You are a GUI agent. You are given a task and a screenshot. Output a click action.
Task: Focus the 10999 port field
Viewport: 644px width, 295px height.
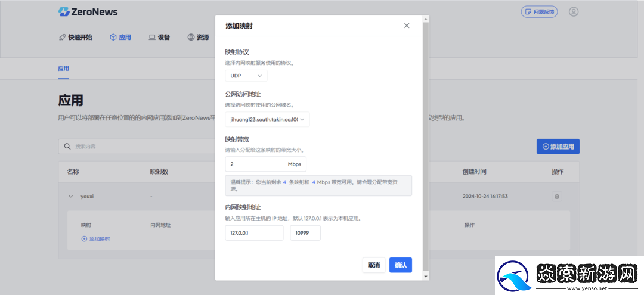[305, 232]
